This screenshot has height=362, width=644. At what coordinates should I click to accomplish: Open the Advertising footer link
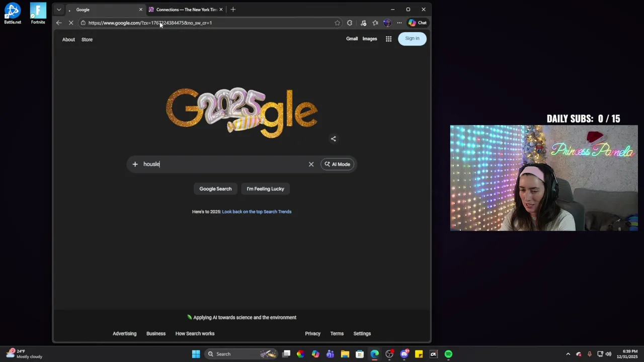coord(124,333)
